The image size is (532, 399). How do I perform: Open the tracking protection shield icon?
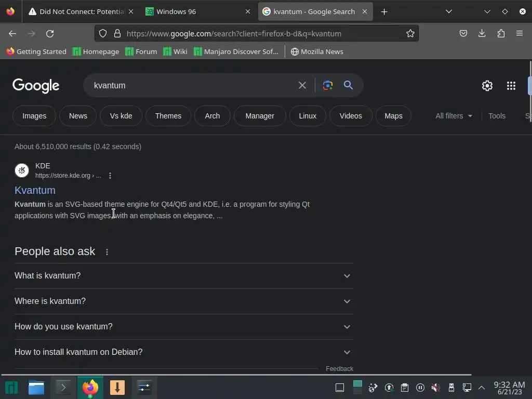tap(103, 34)
